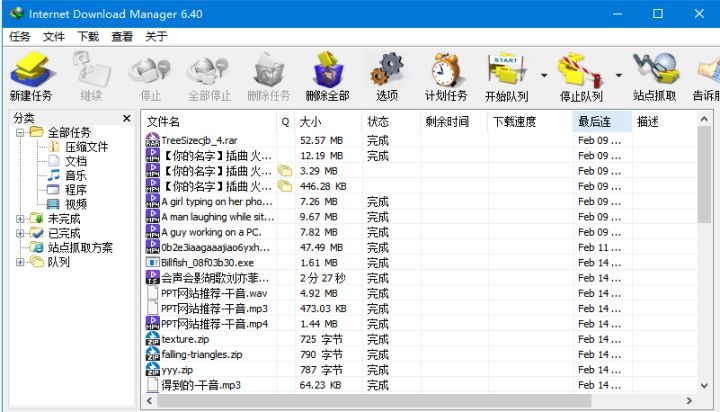
Task: Sort by Q column header
Action: pyautogui.click(x=286, y=122)
